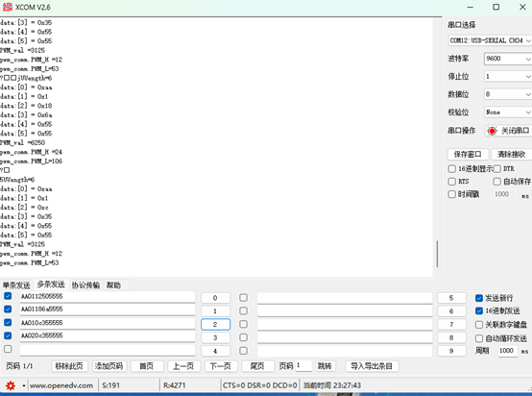This screenshot has width=532, height=396.
Task: Open the www.openedv.com link
Action: click(x=61, y=385)
